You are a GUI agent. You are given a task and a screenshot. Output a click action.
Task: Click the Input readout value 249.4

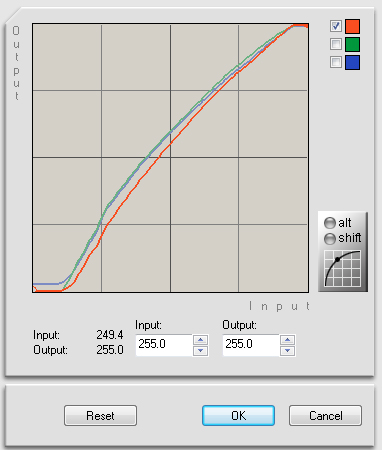pyautogui.click(x=110, y=335)
